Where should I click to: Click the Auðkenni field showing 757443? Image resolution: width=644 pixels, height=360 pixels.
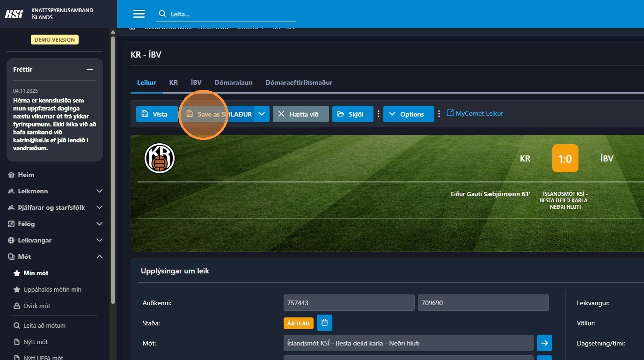[349, 303]
